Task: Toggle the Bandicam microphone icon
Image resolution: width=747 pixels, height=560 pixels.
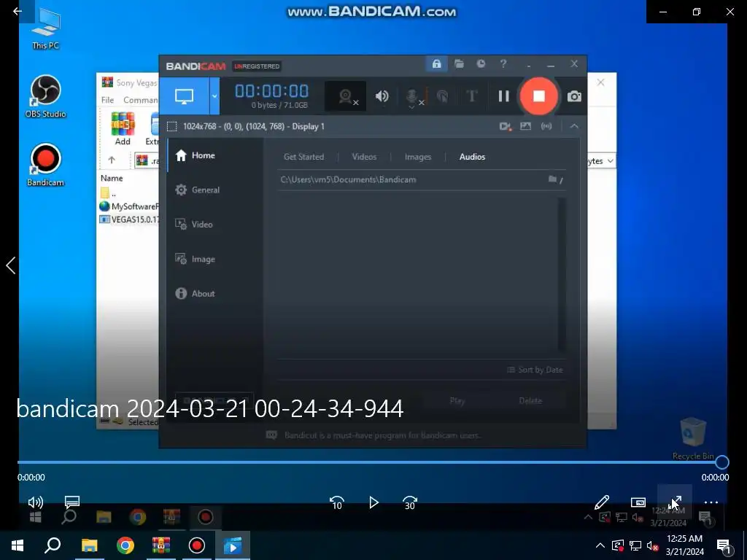Action: click(x=414, y=97)
